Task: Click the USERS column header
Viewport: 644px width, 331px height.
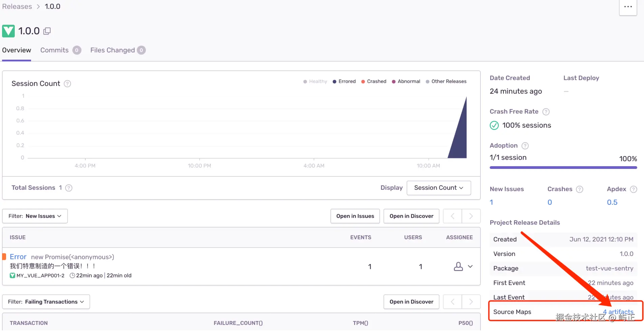Action: 413,237
